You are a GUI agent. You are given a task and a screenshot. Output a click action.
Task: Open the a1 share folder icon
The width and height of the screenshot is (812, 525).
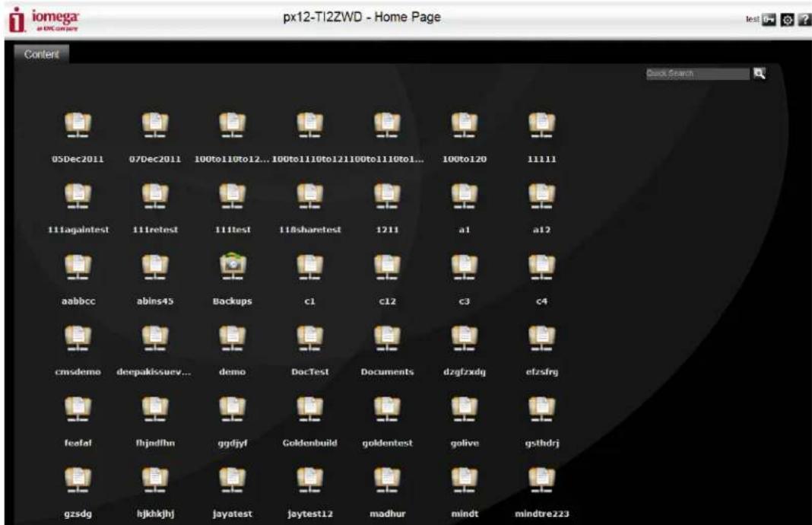(x=464, y=196)
